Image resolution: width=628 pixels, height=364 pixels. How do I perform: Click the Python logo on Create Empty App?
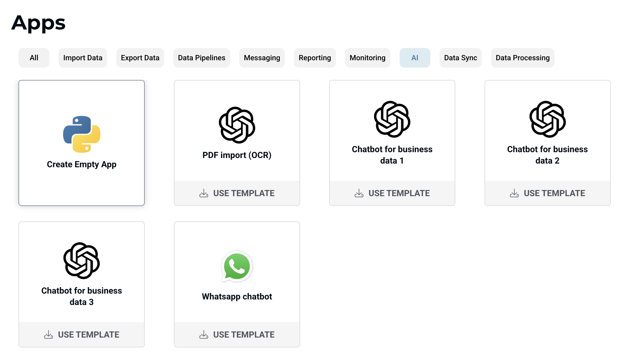[x=82, y=134]
